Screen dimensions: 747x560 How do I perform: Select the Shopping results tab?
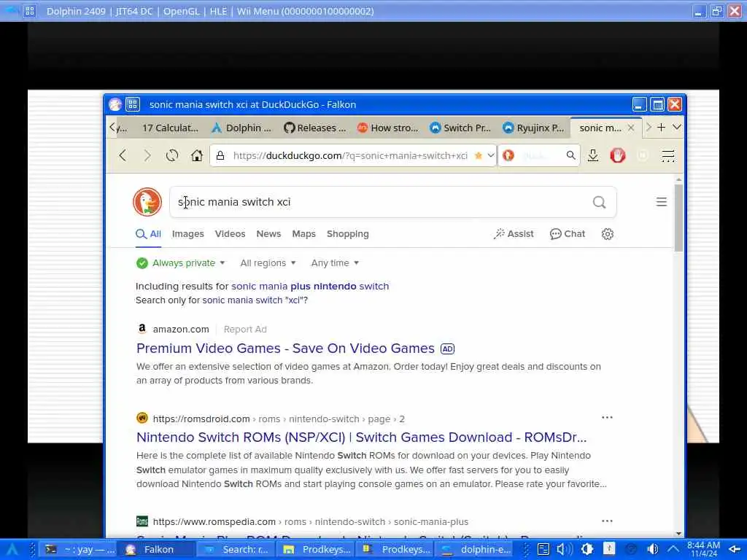point(348,234)
